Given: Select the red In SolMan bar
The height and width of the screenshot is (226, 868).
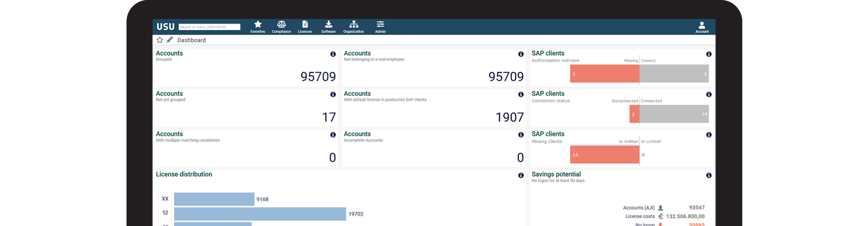Looking at the screenshot, I should [x=604, y=155].
